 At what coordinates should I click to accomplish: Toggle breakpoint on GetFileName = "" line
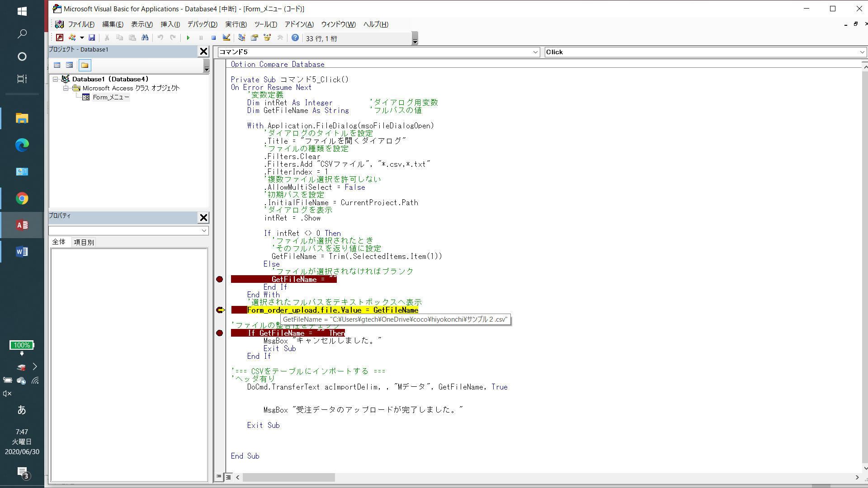click(x=220, y=280)
